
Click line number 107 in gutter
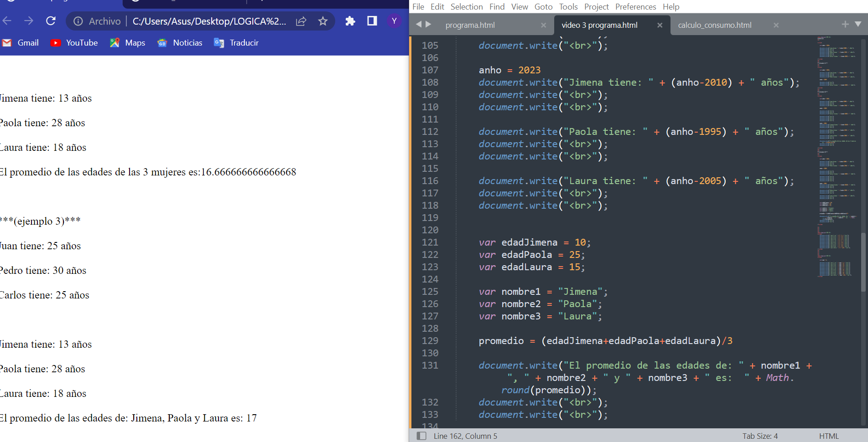click(x=430, y=70)
